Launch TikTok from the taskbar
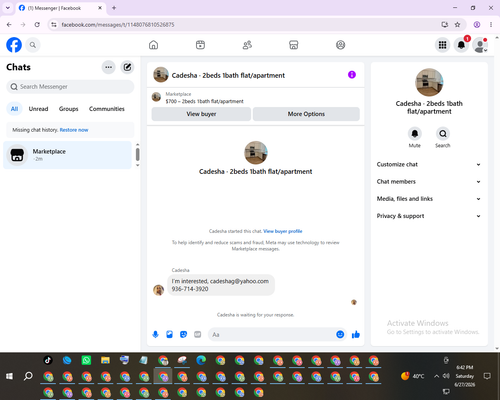500x400 pixels. pos(48,360)
